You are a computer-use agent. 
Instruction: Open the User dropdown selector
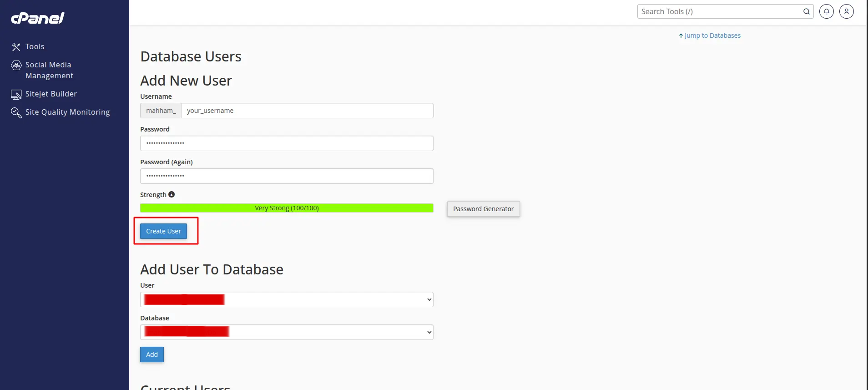(287, 299)
